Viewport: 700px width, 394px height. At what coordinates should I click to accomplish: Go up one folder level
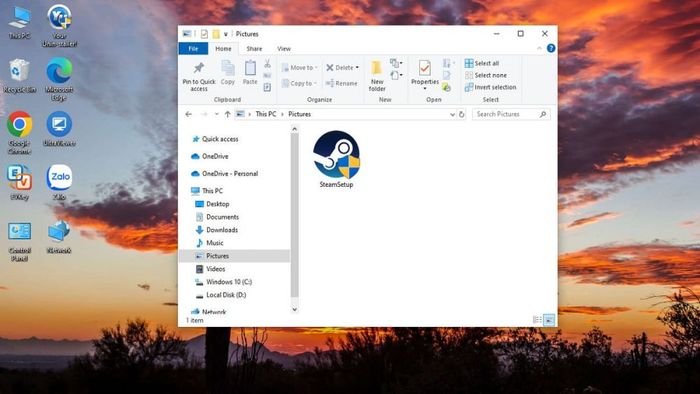click(228, 114)
